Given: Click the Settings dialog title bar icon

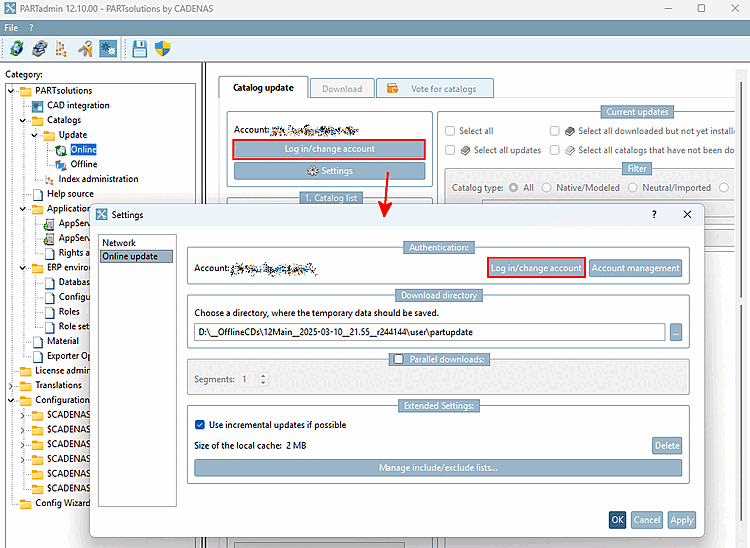Looking at the screenshot, I should (101, 214).
